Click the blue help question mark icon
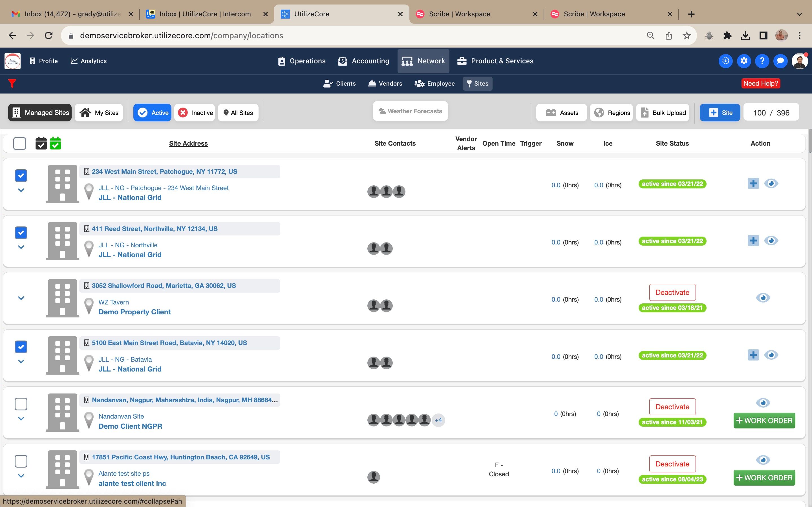Screen dimensions: 812x507 762,61
